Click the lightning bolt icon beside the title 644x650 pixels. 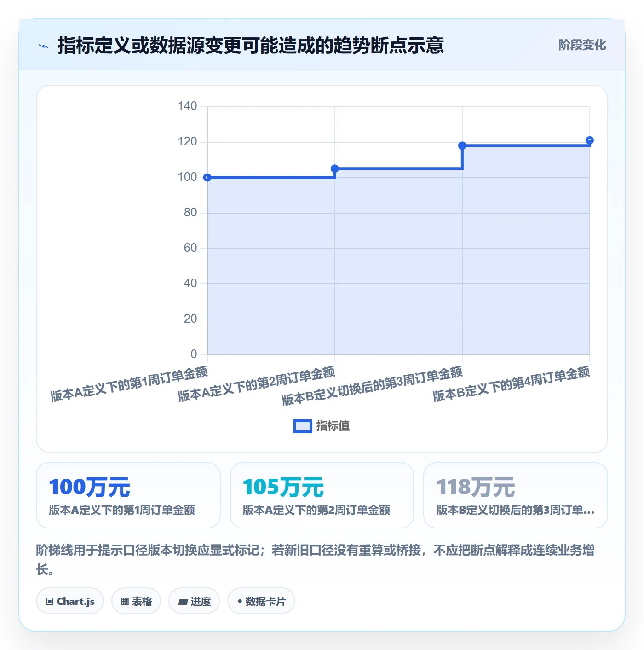(x=44, y=46)
